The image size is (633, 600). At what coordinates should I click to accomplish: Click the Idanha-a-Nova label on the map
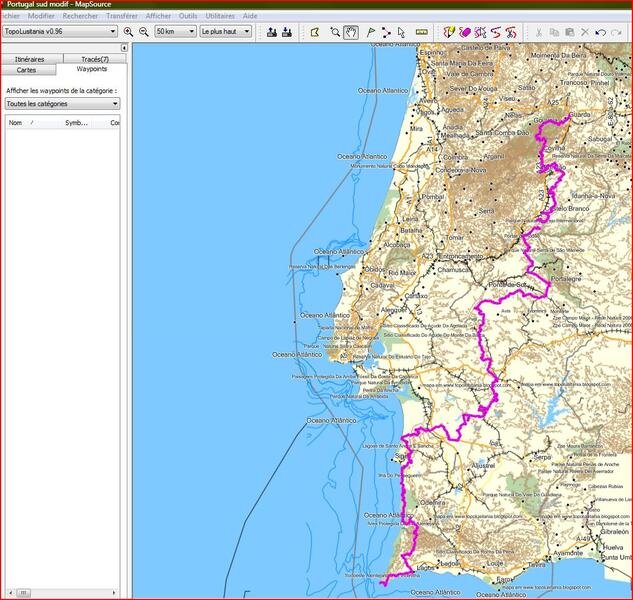[x=593, y=195]
